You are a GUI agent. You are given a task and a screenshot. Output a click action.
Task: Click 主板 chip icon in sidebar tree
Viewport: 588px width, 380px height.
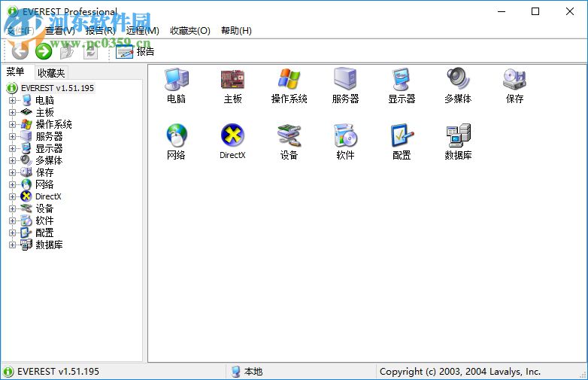26,112
